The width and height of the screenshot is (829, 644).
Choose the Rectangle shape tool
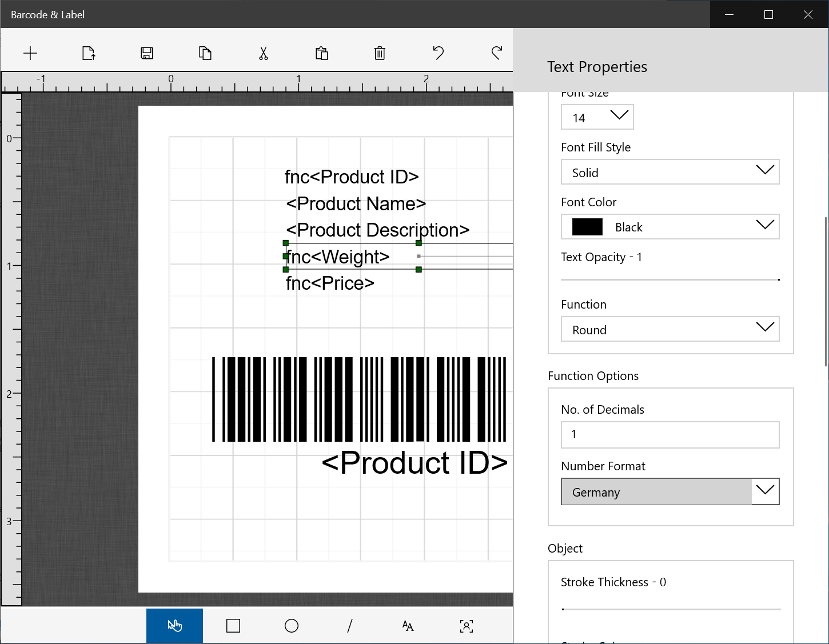pyautogui.click(x=233, y=626)
